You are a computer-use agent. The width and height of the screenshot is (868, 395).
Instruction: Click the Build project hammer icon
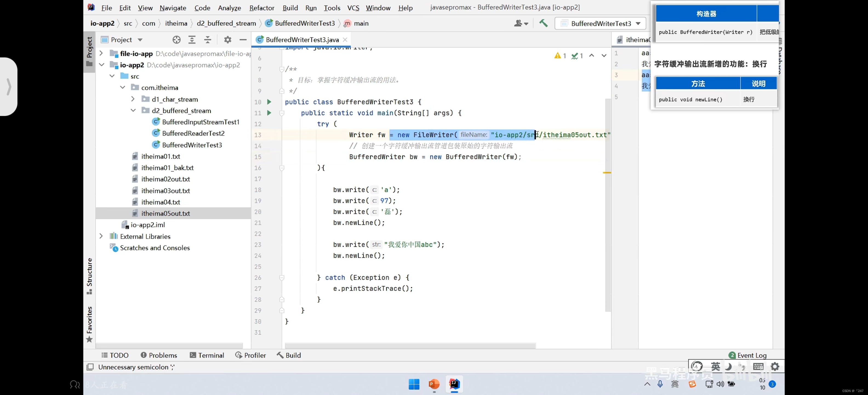543,23
